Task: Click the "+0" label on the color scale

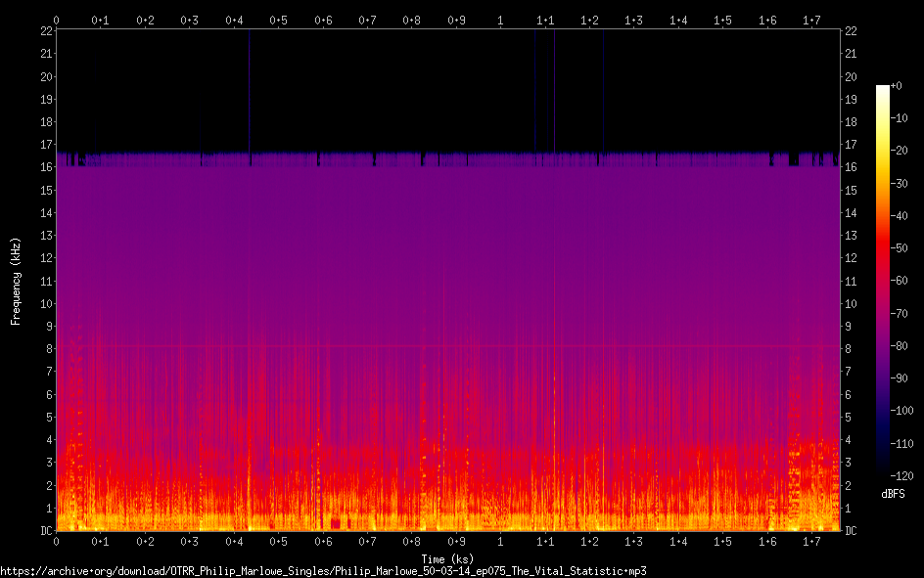Action: 897,86
